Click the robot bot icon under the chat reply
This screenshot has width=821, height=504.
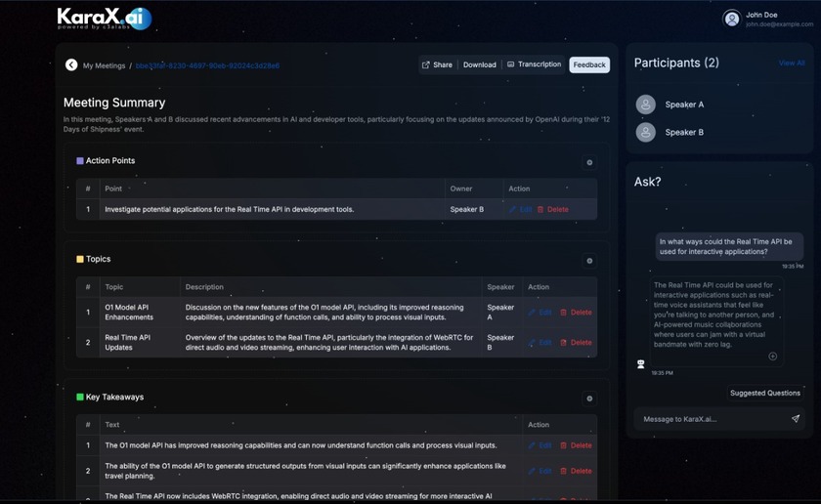pyautogui.click(x=641, y=364)
